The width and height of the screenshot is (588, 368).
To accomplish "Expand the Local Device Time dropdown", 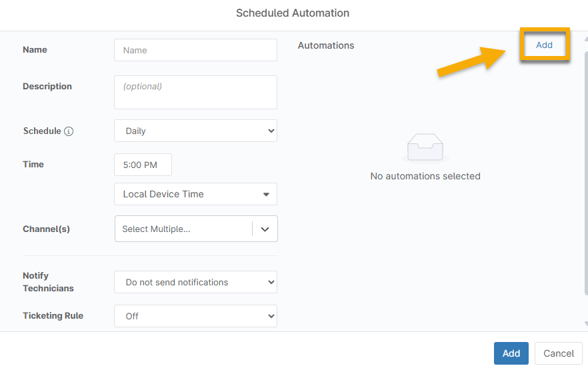I will pos(195,194).
